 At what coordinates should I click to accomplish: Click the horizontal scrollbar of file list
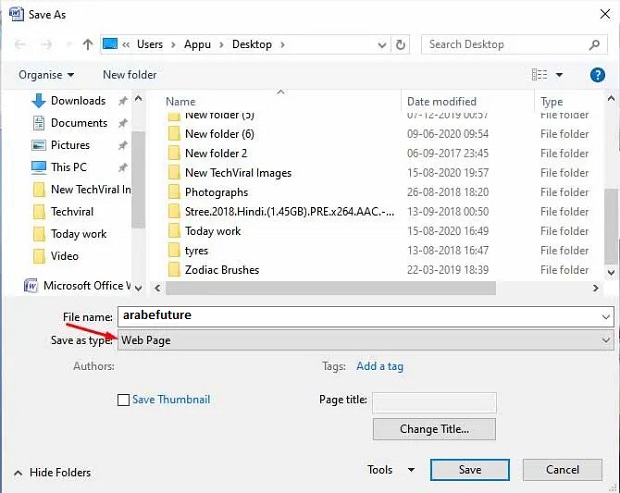[x=331, y=288]
